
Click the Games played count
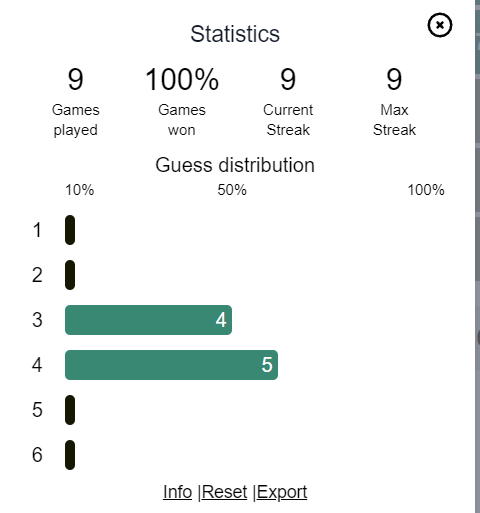click(75, 79)
